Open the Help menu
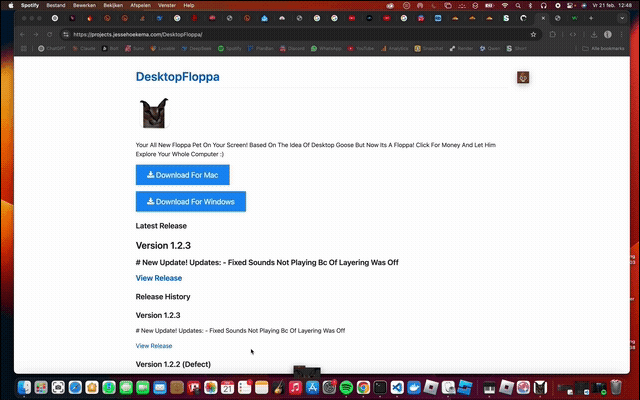This screenshot has height=400, width=640. [x=189, y=5]
